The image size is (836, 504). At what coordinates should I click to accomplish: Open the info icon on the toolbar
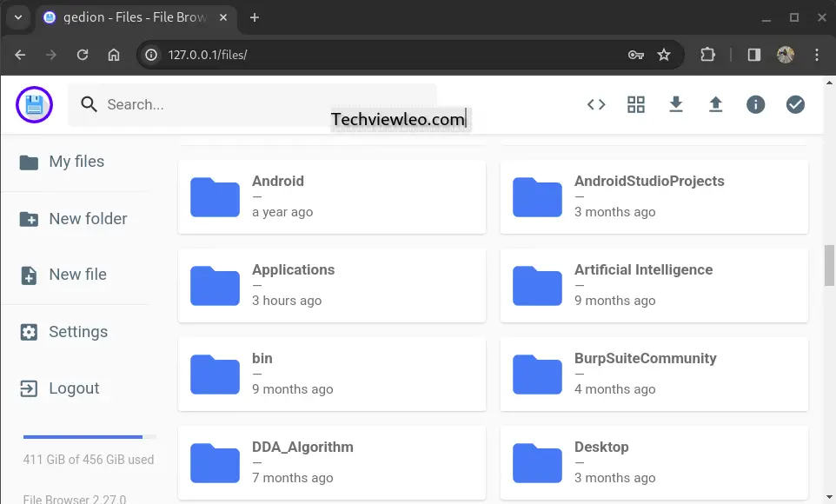point(755,104)
